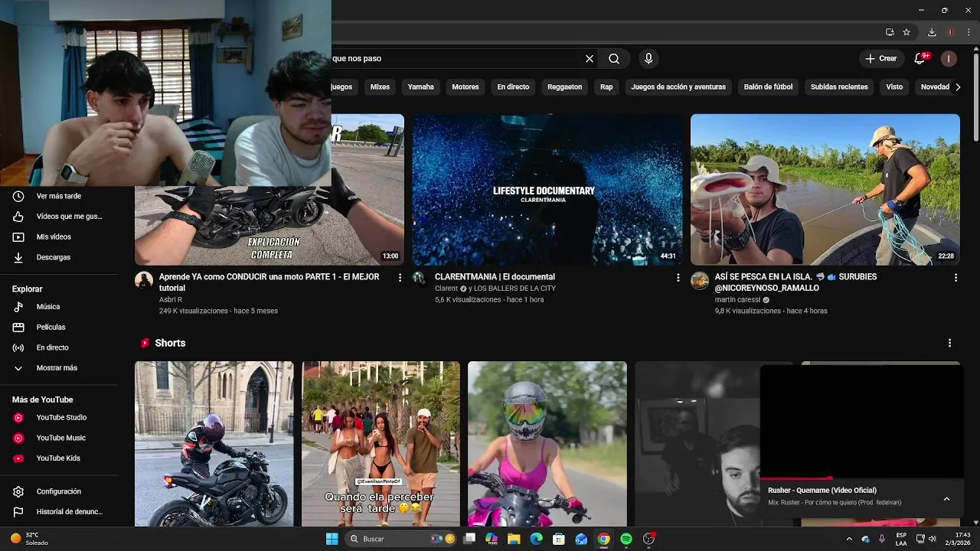Click the Windows taskbar Buscar search box

401,539
